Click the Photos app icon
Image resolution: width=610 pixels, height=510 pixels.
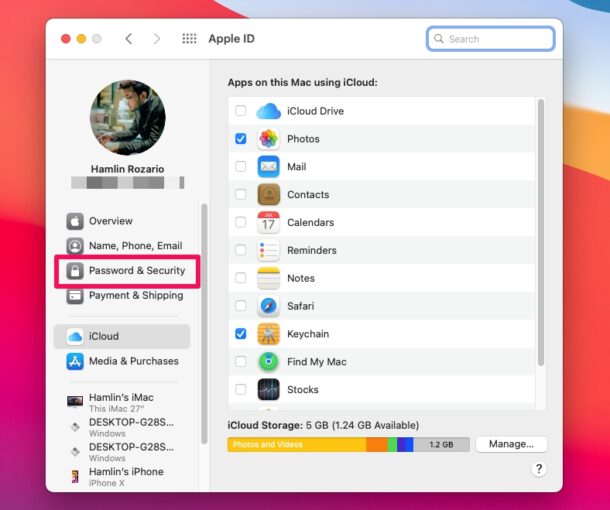268,139
